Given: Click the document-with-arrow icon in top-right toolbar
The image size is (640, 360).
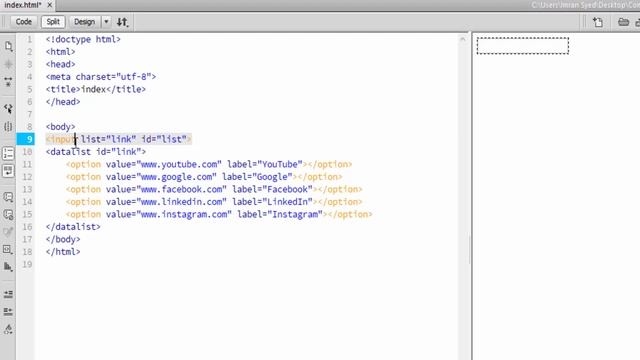Looking at the screenshot, I should coord(598,22).
